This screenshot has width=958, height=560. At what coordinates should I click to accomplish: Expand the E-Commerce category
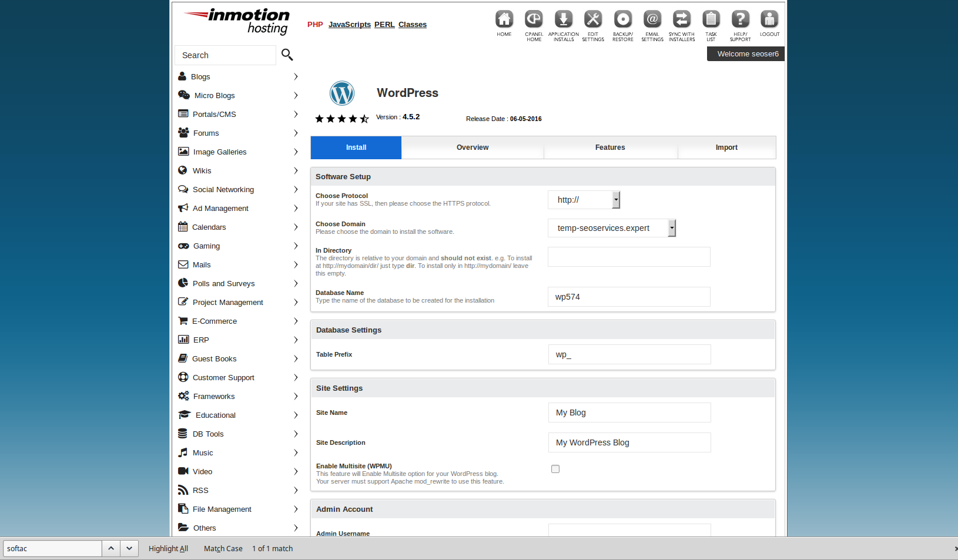238,321
